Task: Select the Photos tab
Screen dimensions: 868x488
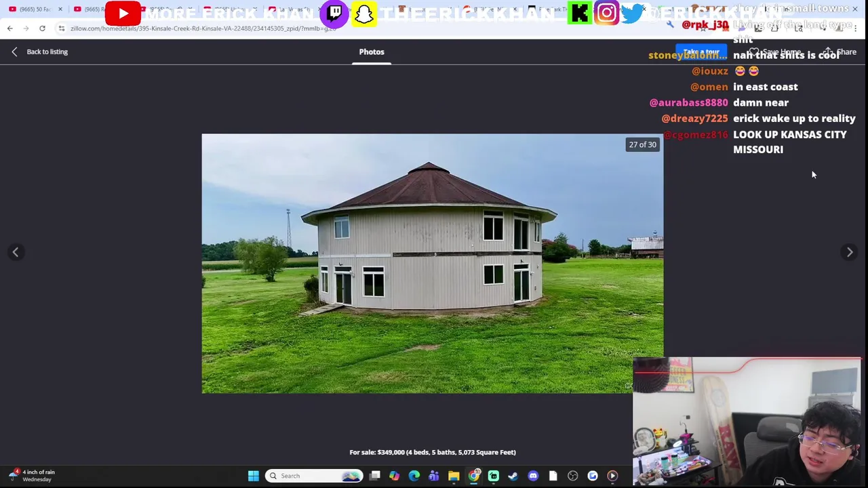Action: [x=372, y=52]
